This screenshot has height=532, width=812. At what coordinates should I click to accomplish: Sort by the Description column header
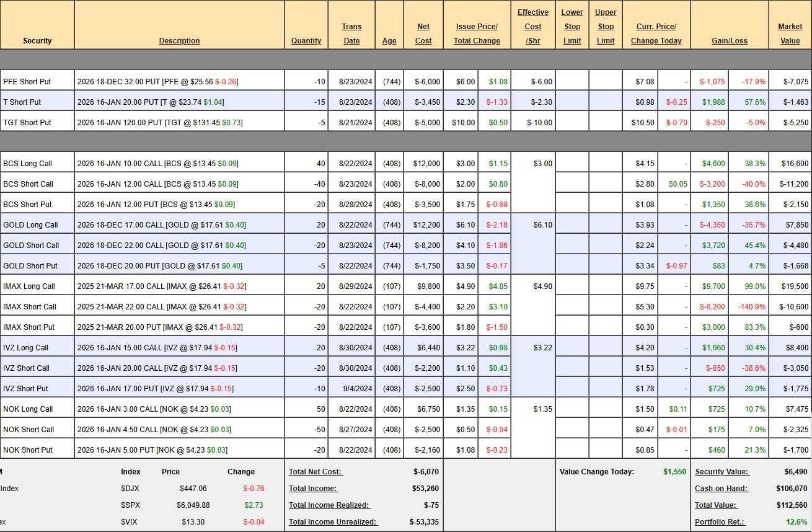(179, 41)
